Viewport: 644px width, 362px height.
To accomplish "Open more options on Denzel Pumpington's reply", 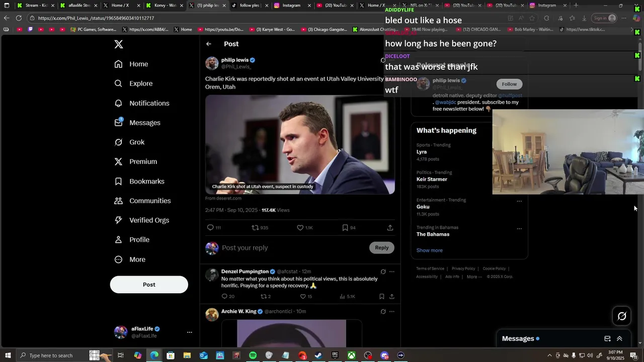I will point(392,271).
